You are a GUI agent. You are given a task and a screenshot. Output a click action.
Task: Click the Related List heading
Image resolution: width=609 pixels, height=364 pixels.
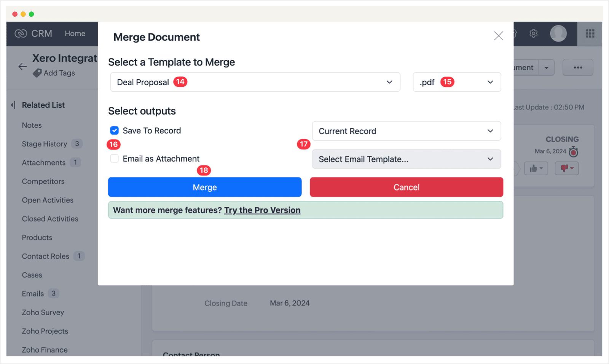(x=43, y=105)
